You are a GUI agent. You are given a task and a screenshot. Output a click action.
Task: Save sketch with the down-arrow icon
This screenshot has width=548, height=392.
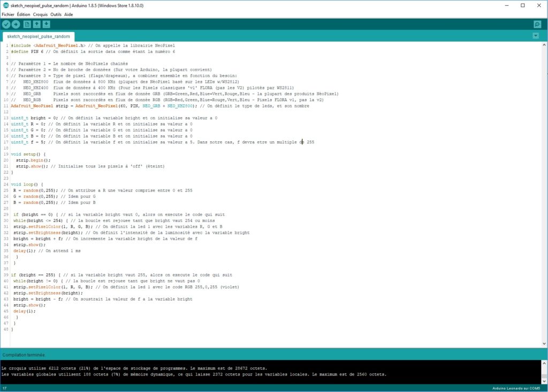click(x=46, y=24)
